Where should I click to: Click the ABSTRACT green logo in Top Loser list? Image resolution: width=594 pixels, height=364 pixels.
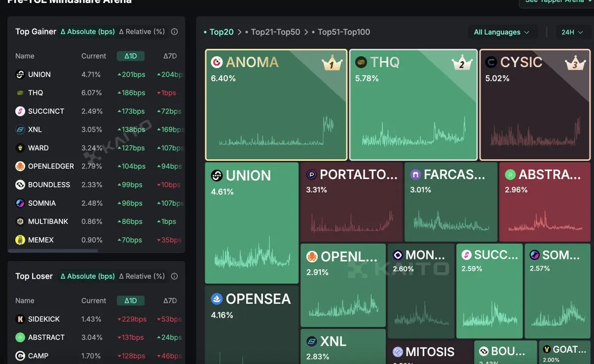click(20, 337)
